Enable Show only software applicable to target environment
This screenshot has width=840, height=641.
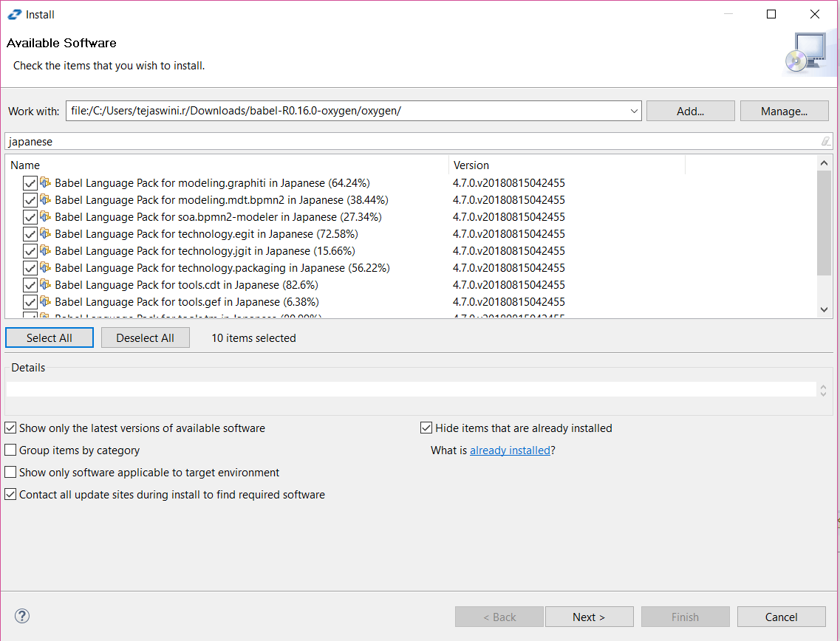10,472
